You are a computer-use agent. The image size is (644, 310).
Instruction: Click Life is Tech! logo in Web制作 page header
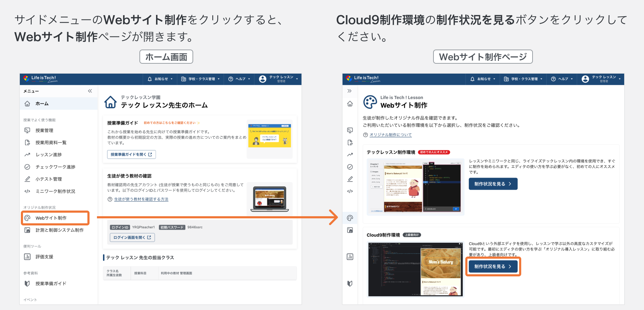click(x=363, y=79)
